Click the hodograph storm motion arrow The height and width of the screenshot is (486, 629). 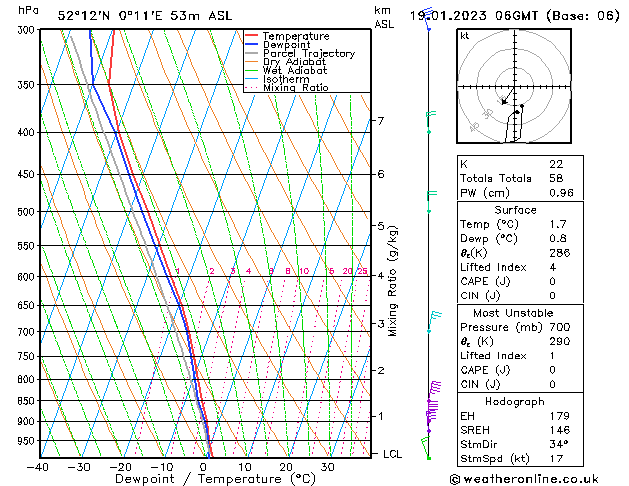(507, 96)
